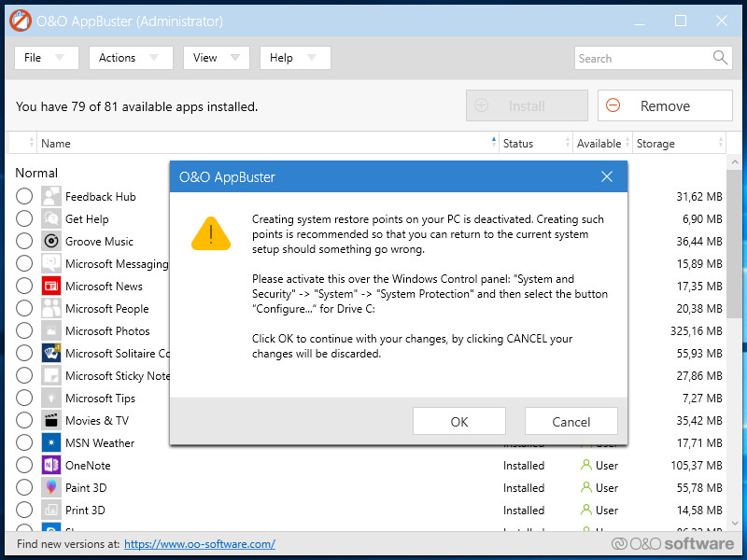Expand the View dropdown menu

click(217, 58)
